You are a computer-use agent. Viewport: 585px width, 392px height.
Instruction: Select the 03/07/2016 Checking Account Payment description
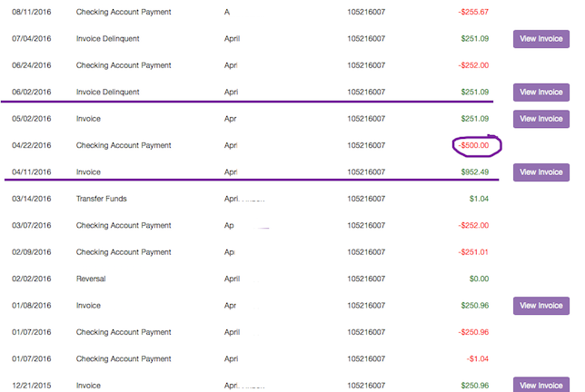click(124, 225)
